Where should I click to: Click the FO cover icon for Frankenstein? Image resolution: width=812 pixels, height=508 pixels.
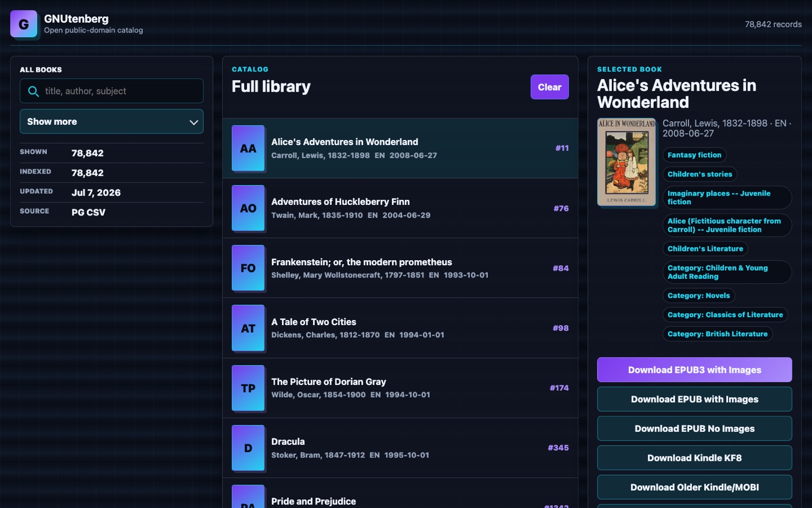coord(248,268)
